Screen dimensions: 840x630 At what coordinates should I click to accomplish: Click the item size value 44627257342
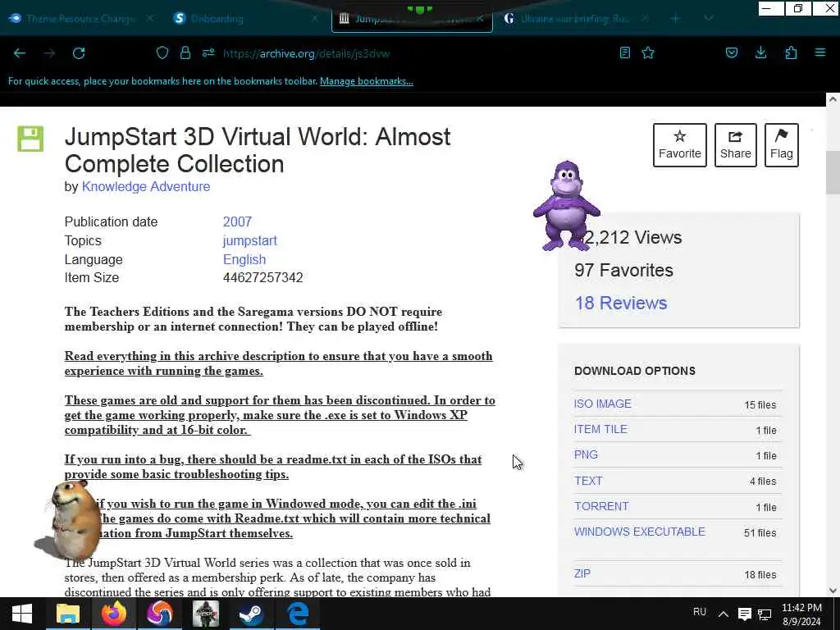[263, 277]
